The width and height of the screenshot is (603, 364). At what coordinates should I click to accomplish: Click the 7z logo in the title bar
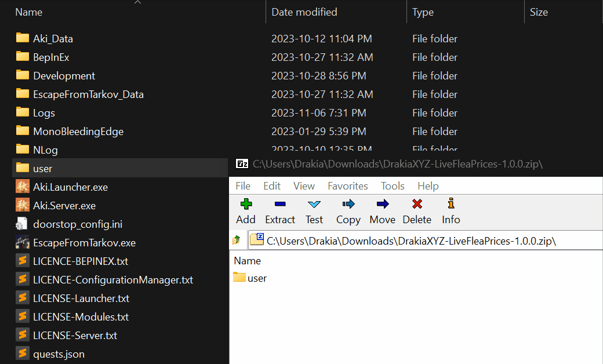point(242,164)
